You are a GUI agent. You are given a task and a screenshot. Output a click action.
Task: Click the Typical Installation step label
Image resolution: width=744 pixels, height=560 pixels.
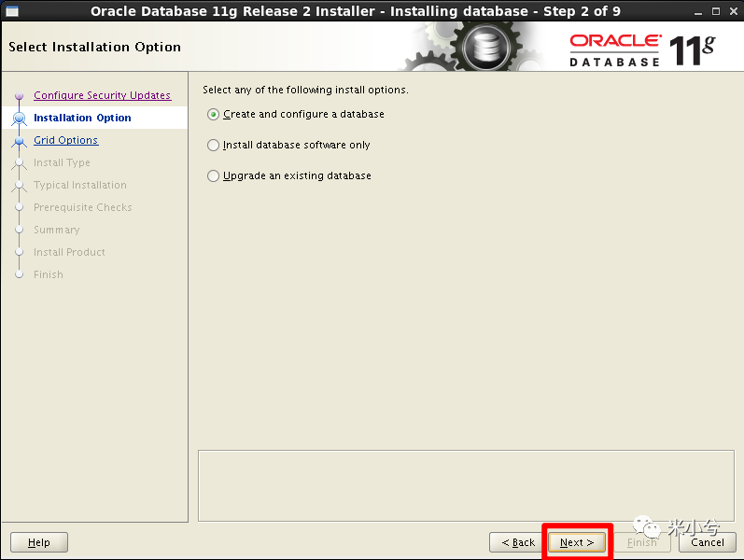tap(80, 185)
